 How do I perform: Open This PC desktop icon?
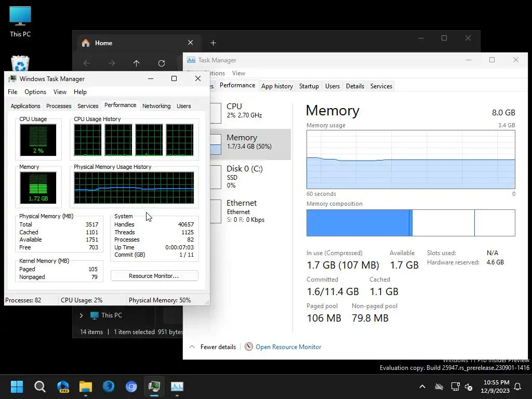[20, 21]
